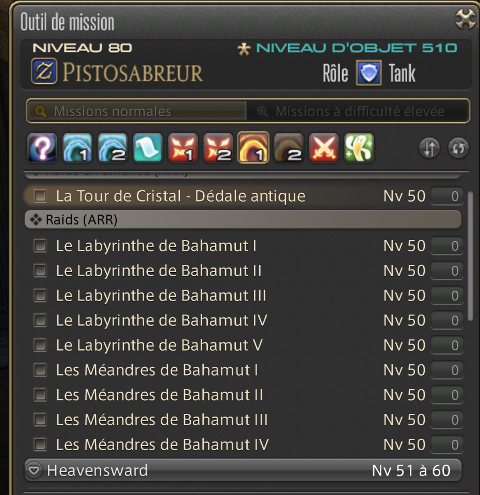
Task: Click the sort arrows round button
Action: (x=429, y=148)
